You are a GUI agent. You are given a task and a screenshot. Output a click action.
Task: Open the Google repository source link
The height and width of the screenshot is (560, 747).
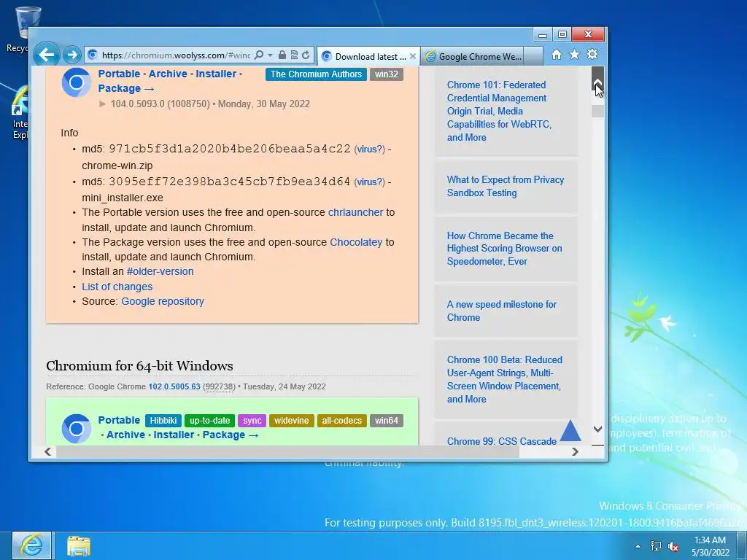tap(163, 301)
